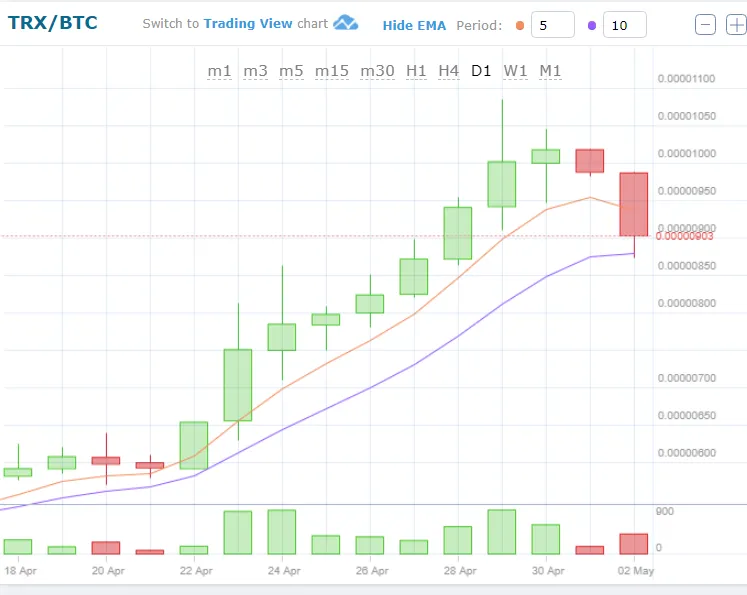
Task: Switch to m1 timeframe
Action: pos(219,71)
